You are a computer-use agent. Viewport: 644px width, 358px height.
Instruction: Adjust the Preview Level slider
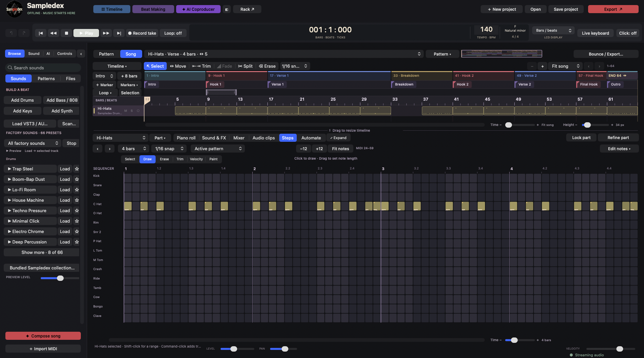point(60,278)
